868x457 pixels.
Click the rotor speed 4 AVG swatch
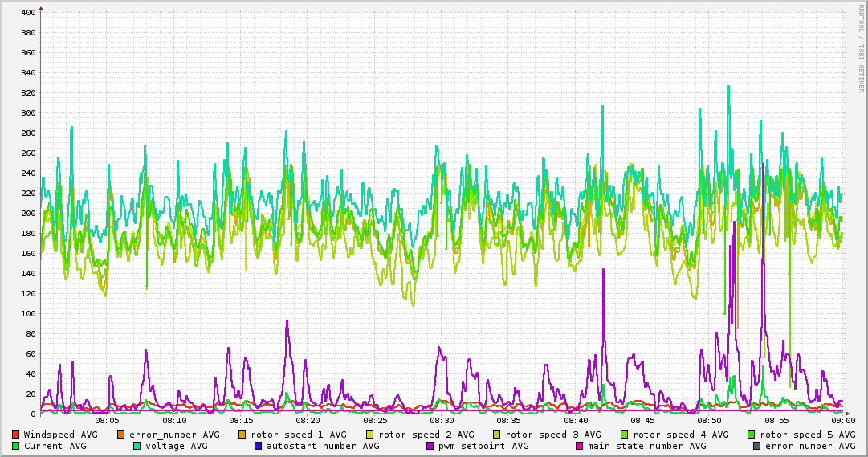point(625,435)
